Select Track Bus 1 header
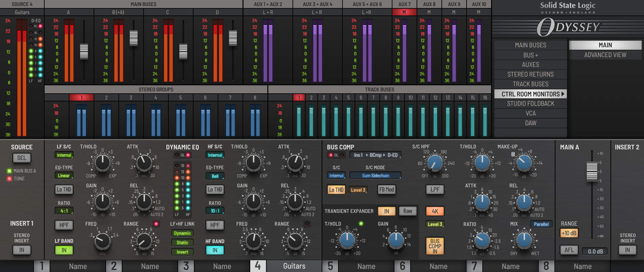The image size is (644, 272). [x=299, y=98]
